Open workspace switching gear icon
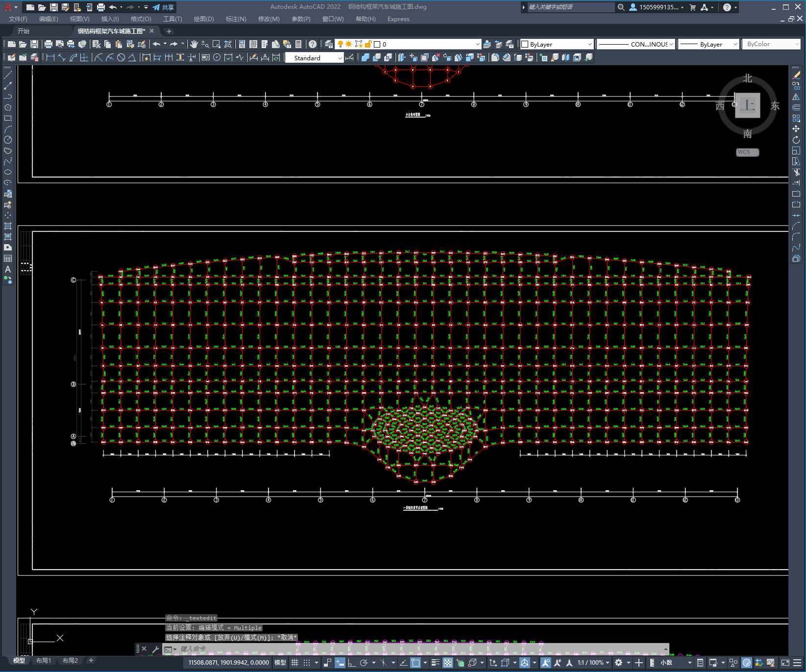The width and height of the screenshot is (806, 672). point(619,663)
